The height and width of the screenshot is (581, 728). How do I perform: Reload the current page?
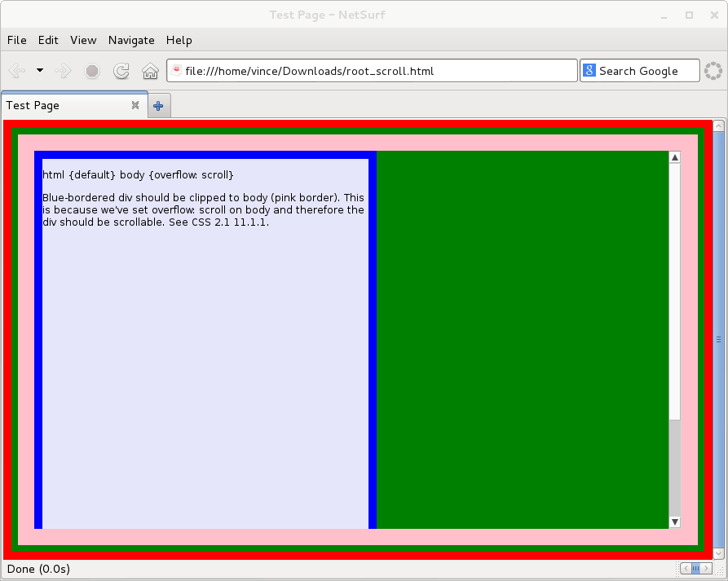point(121,71)
